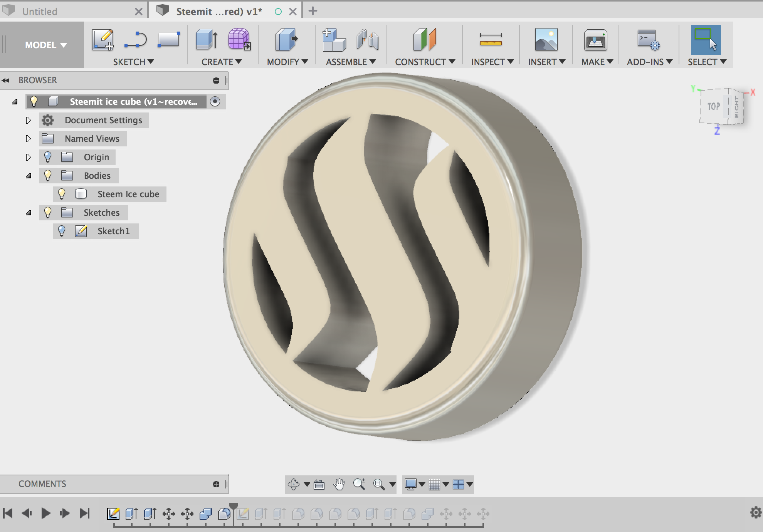The height and width of the screenshot is (532, 763).
Task: Toggle the Origin folder light bulb
Action: (48, 157)
